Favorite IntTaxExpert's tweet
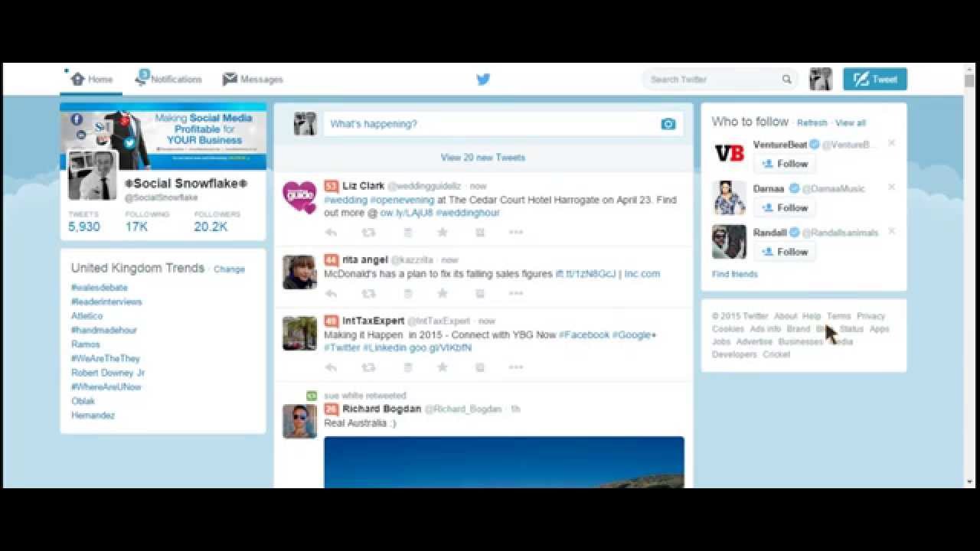980x551 pixels. click(x=442, y=367)
